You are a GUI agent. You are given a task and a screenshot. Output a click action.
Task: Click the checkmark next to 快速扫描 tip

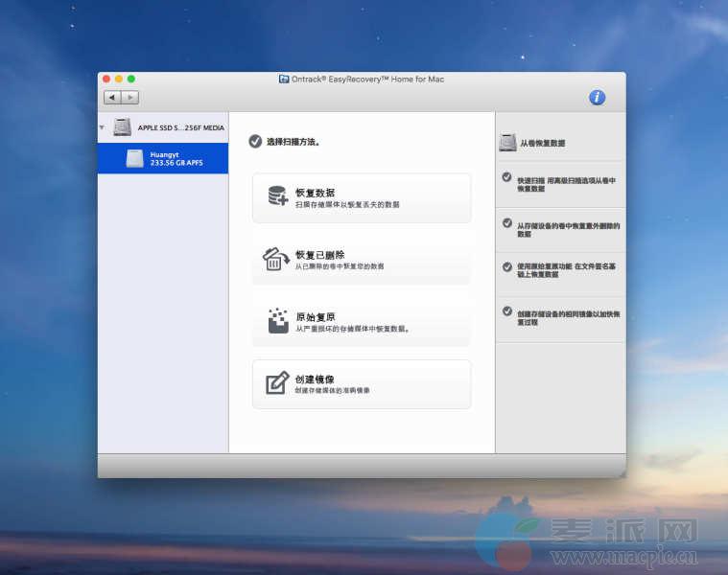point(506,177)
